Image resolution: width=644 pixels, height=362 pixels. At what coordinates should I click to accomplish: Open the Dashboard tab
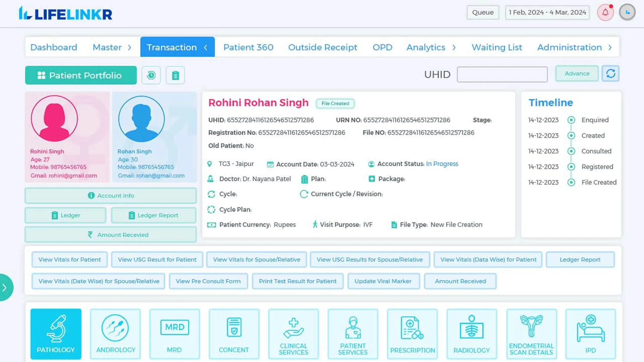click(53, 47)
